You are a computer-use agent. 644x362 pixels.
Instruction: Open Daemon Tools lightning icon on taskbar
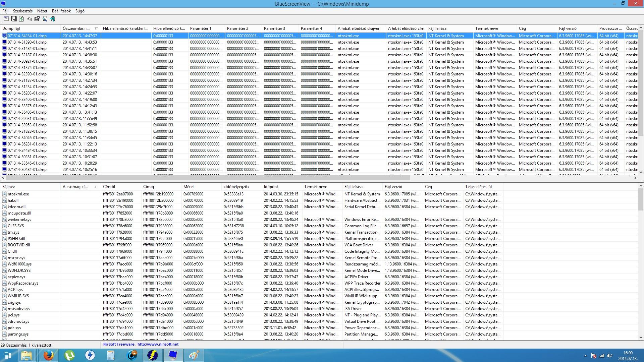[90, 355]
